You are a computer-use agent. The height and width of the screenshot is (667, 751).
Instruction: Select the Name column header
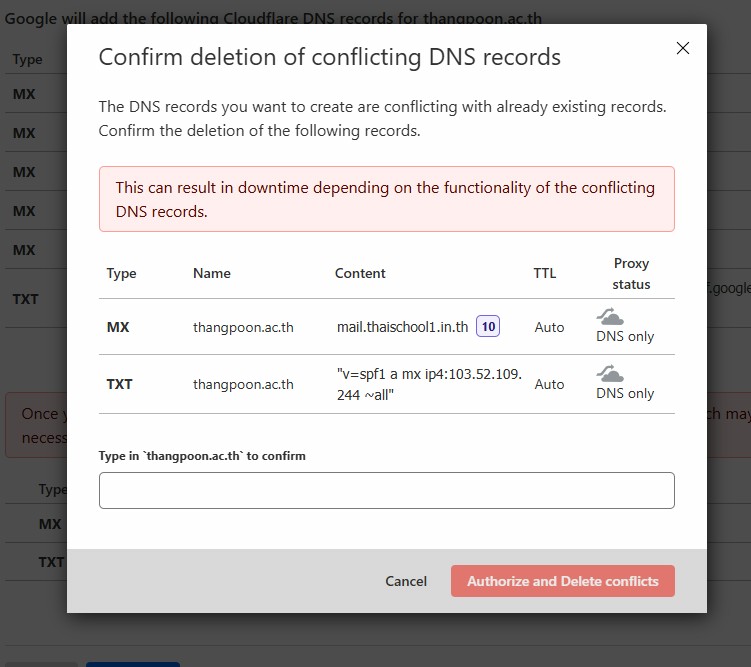(x=212, y=273)
